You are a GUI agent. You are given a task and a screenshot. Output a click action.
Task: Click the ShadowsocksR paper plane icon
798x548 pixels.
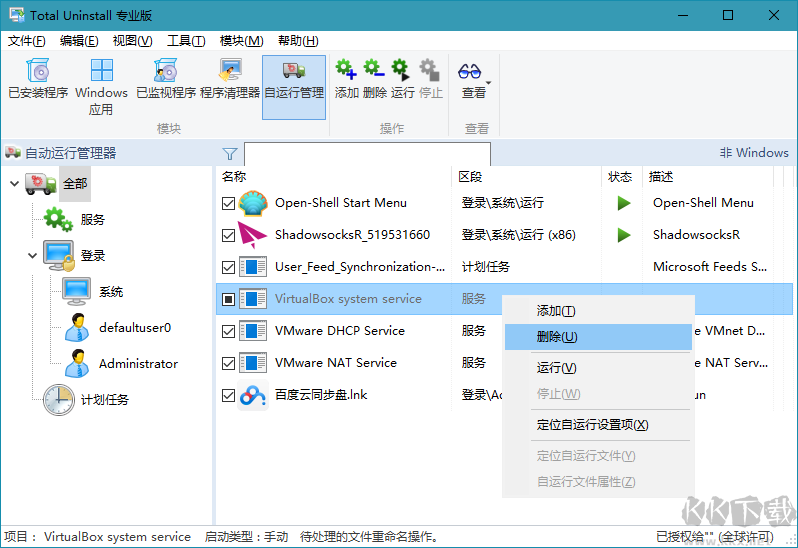252,235
